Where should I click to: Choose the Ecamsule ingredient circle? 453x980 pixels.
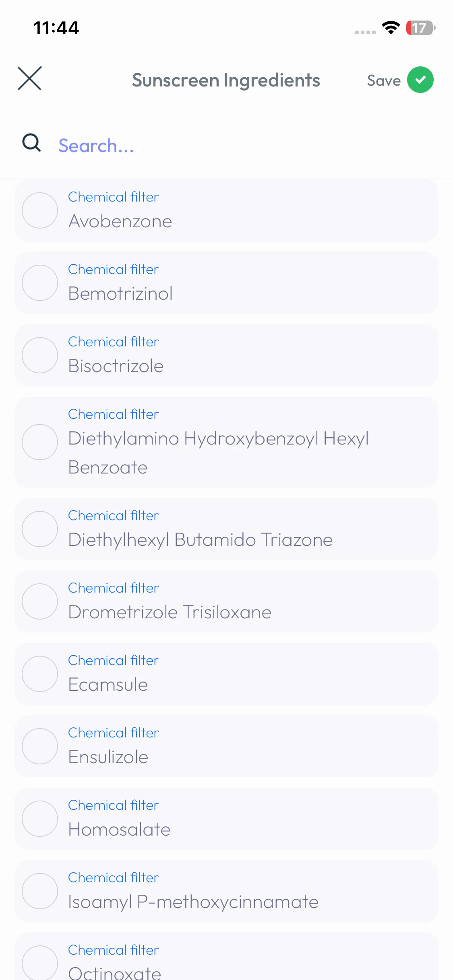point(40,674)
